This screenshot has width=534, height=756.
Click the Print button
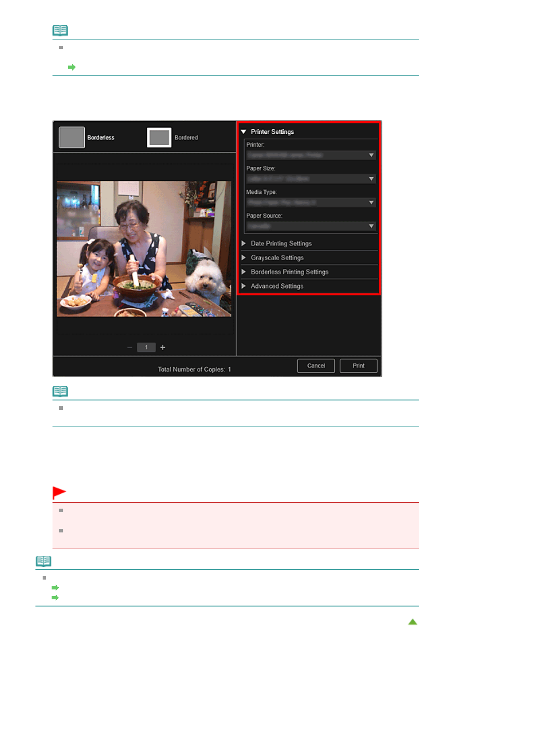click(358, 366)
